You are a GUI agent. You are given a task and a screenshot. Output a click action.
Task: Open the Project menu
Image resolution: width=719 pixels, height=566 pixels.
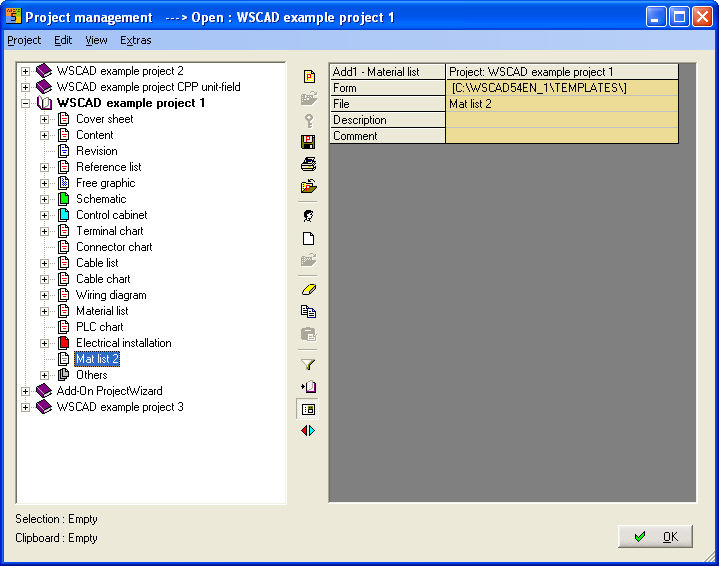tap(24, 40)
